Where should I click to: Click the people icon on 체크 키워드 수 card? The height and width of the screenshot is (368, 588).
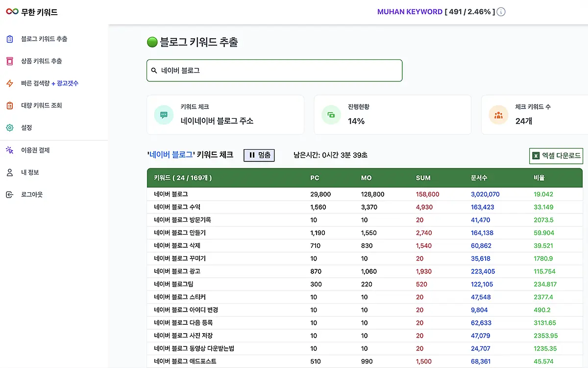[x=498, y=114]
